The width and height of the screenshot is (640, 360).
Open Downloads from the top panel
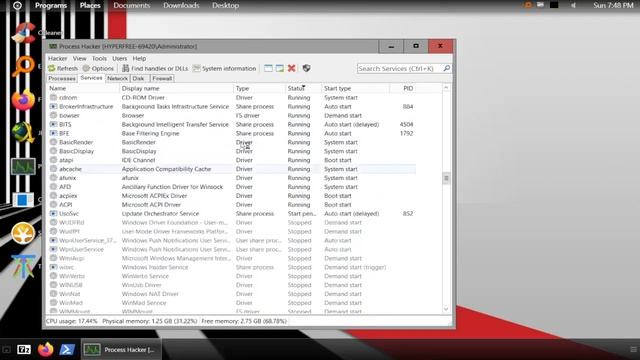click(x=181, y=5)
